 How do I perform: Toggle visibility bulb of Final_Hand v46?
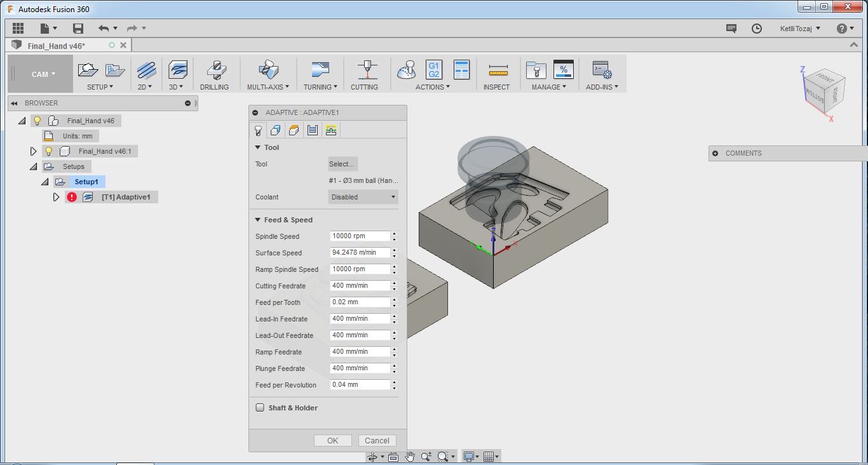coord(37,121)
